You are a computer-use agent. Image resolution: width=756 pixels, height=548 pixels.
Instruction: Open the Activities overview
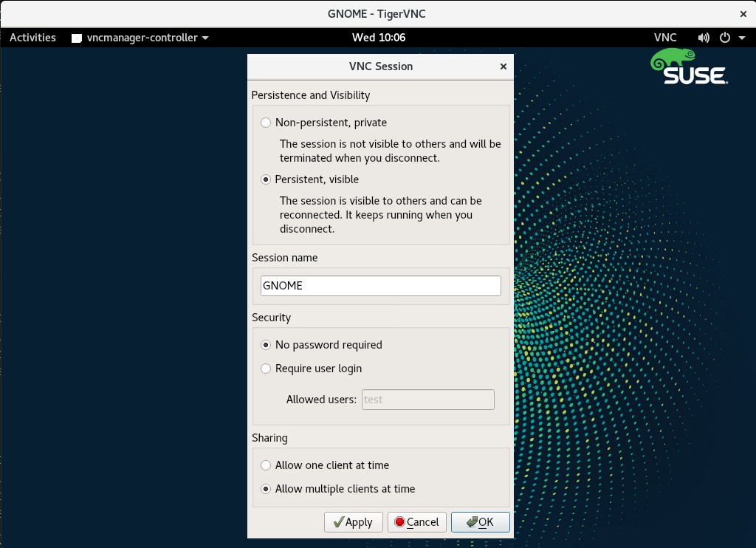(32, 38)
